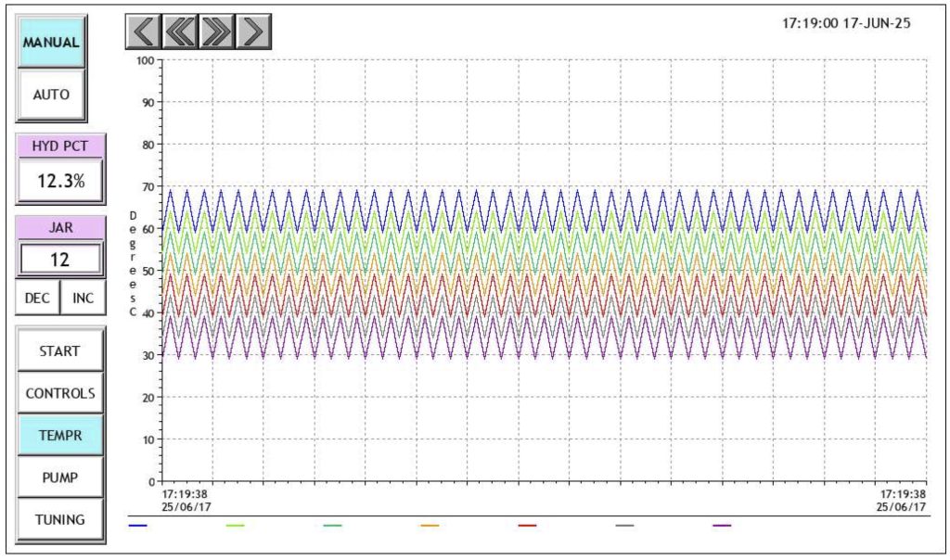Click the blue trend legend swatch
Screen dimensions: 950x560
pyautogui.click(x=138, y=526)
